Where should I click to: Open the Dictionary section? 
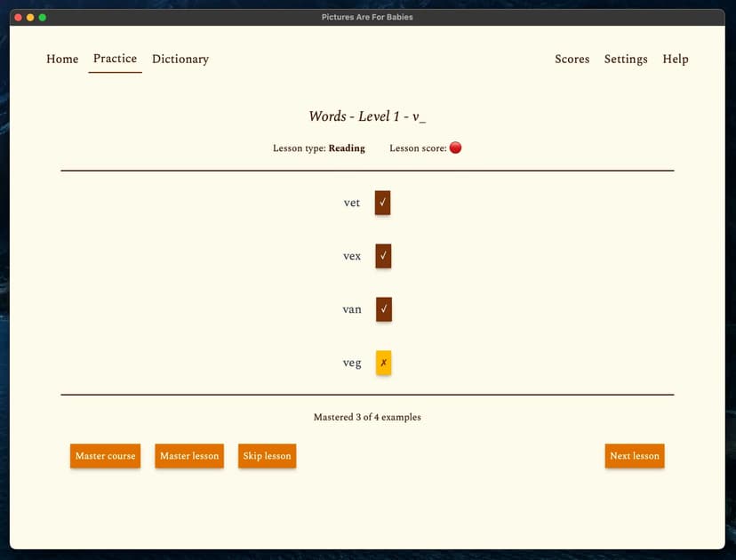(x=180, y=59)
